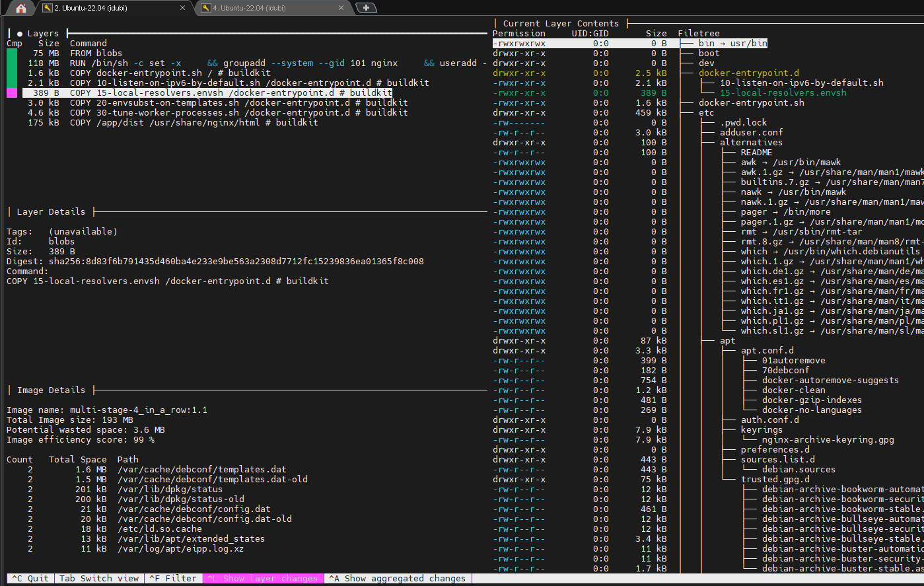Click the 'Image Details' pane title
The height and width of the screenshot is (586, 924).
click(51, 390)
